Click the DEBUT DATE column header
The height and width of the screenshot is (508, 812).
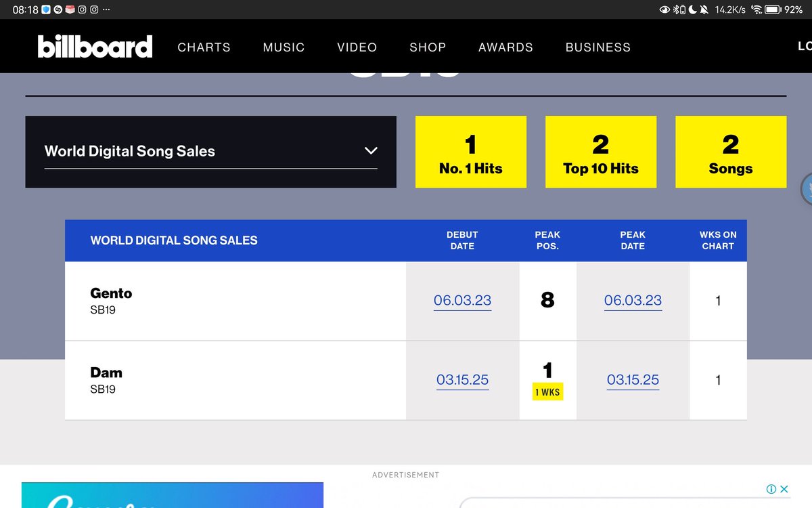coord(462,240)
